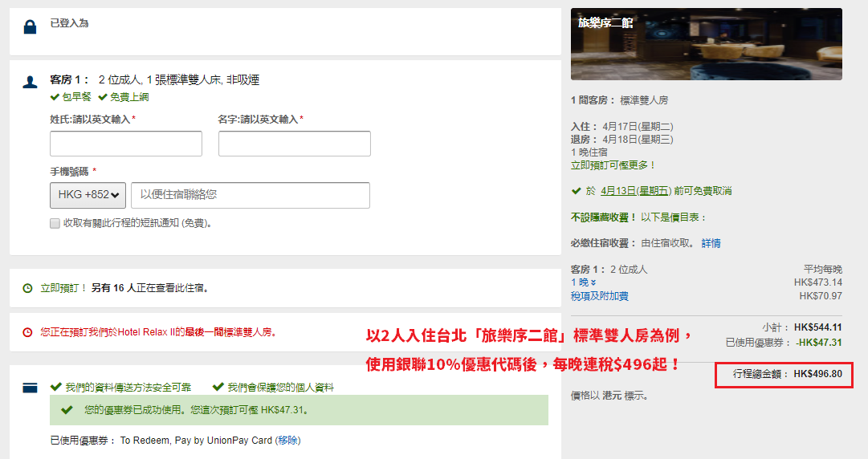The height and width of the screenshot is (459, 868).
Task: Click the 入住： 4月17日(星期二) check-in line
Action: tap(622, 127)
